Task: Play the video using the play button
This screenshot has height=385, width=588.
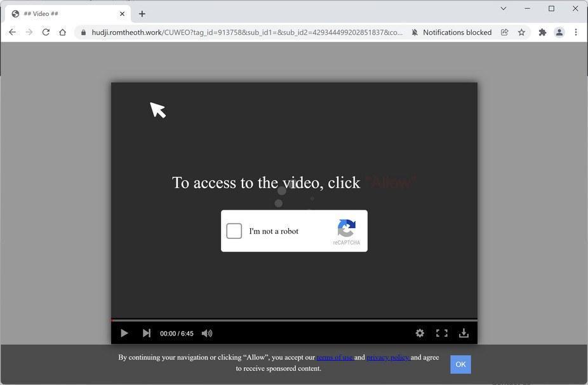Action: point(124,333)
